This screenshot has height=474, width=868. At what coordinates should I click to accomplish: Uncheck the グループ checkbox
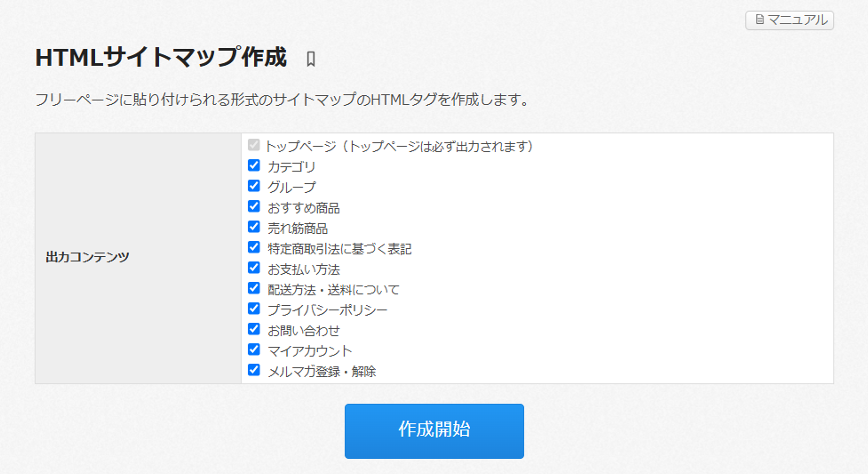254,186
